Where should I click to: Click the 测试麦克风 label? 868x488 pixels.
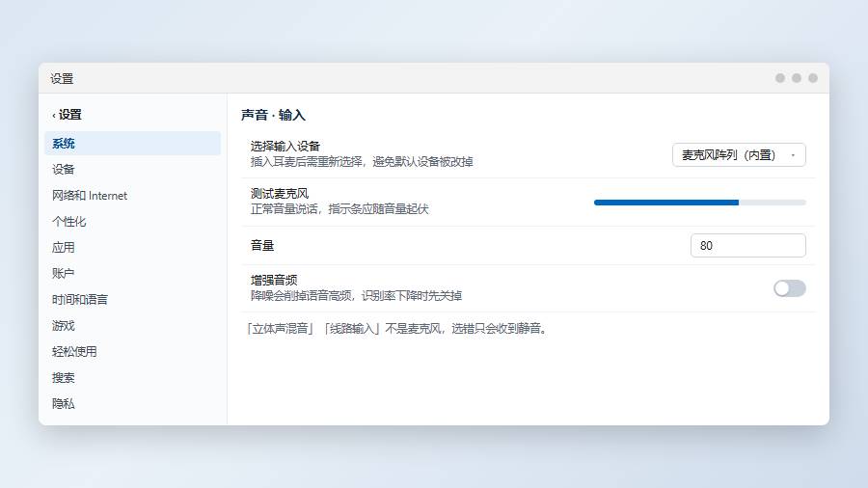[x=280, y=194]
